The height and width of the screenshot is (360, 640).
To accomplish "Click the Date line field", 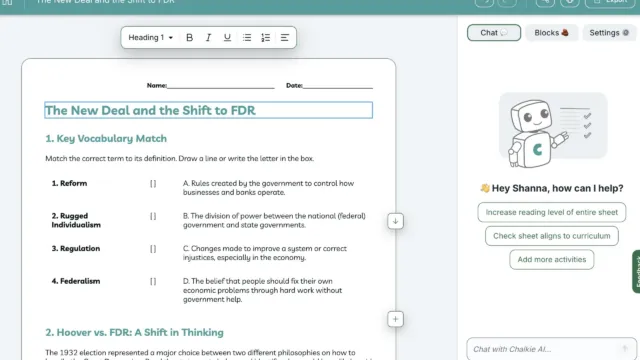I will pyautogui.click(x=338, y=85).
